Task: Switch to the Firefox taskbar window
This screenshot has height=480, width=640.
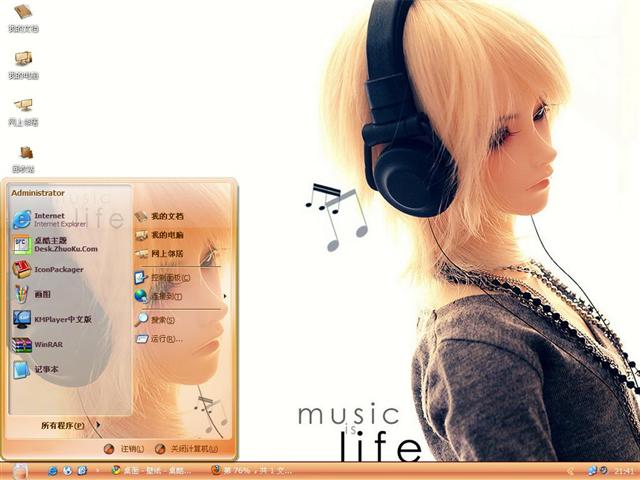Action: coord(252,471)
